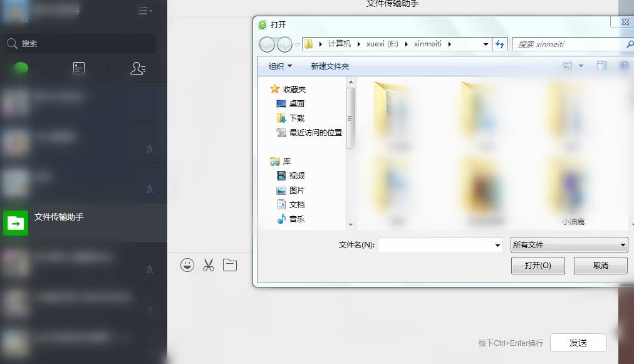Image resolution: width=634 pixels, height=364 pixels.
Task: Select 桌面 in the navigation pane
Action: 296,103
